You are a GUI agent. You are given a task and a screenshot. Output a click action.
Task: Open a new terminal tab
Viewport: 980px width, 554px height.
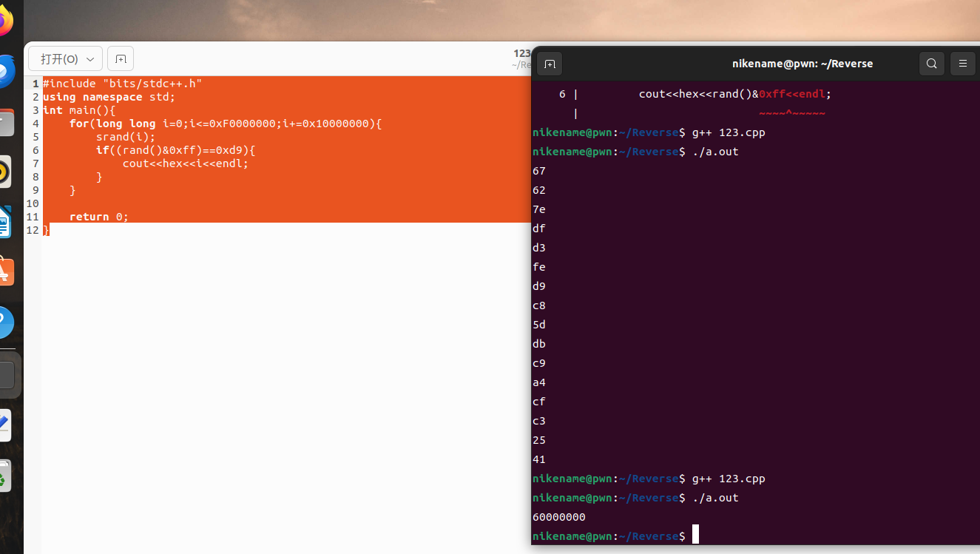[549, 64]
